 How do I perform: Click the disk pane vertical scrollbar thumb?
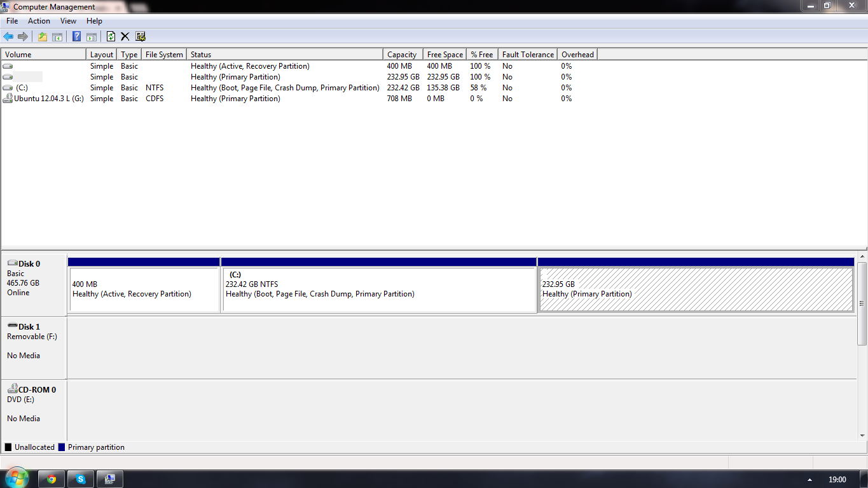pyautogui.click(x=862, y=303)
